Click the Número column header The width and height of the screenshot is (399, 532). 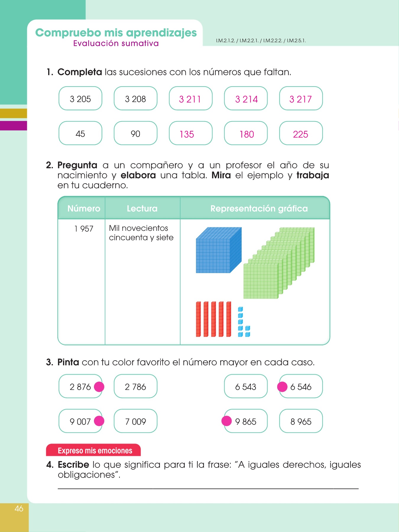[84, 208]
